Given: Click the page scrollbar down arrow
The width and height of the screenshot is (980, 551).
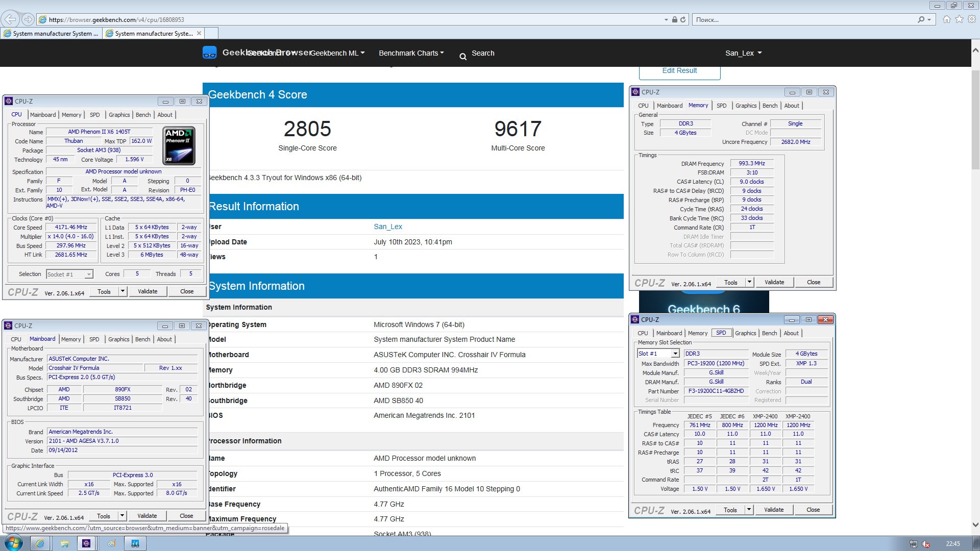Looking at the screenshot, I should pyautogui.click(x=975, y=524).
